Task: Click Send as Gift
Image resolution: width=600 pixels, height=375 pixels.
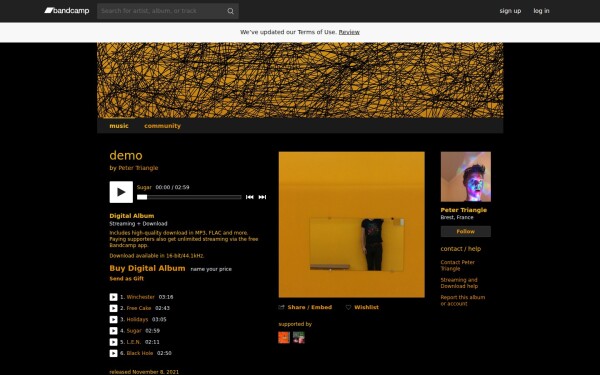Action: 127,279
